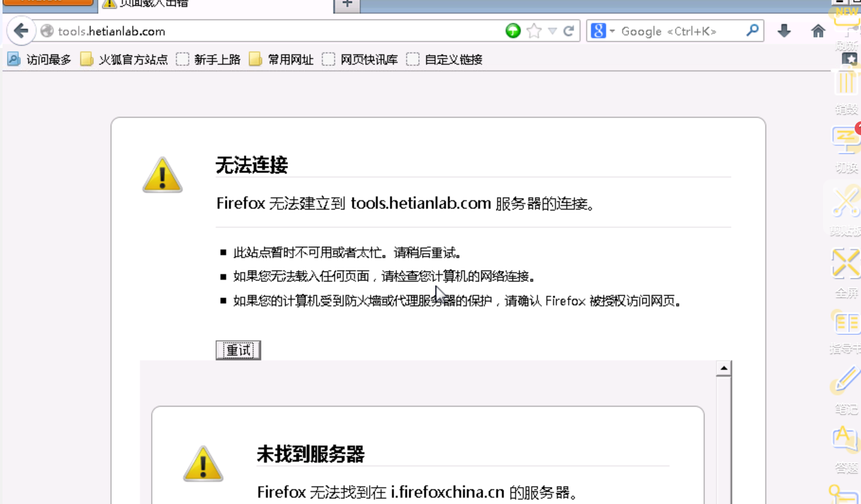Click the warning icon beside 未找到服务器
This screenshot has width=861, height=504.
[203, 464]
